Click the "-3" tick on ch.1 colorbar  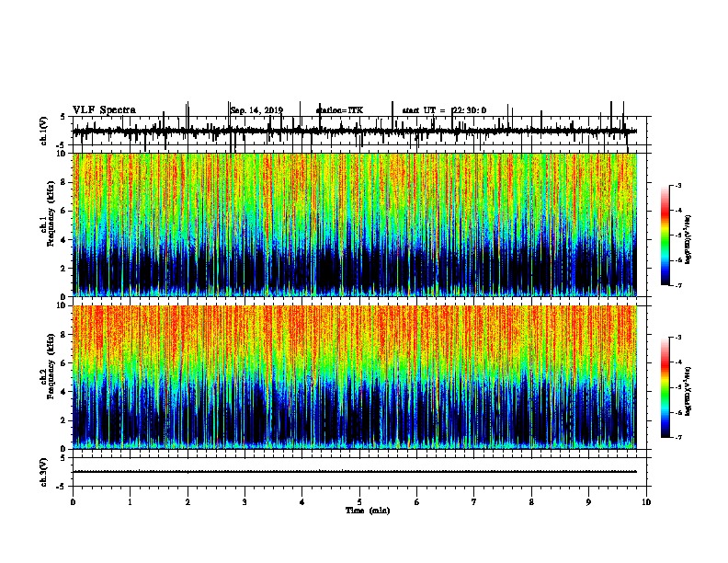tap(677, 186)
